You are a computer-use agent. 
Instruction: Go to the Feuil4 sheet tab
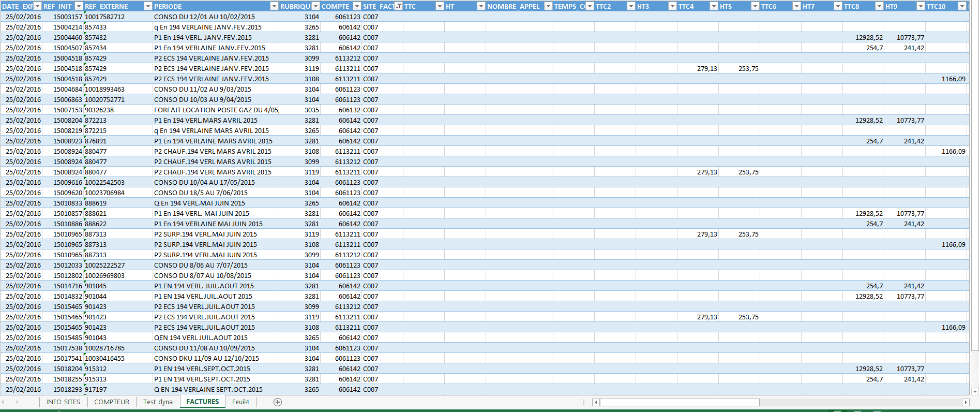click(240, 402)
